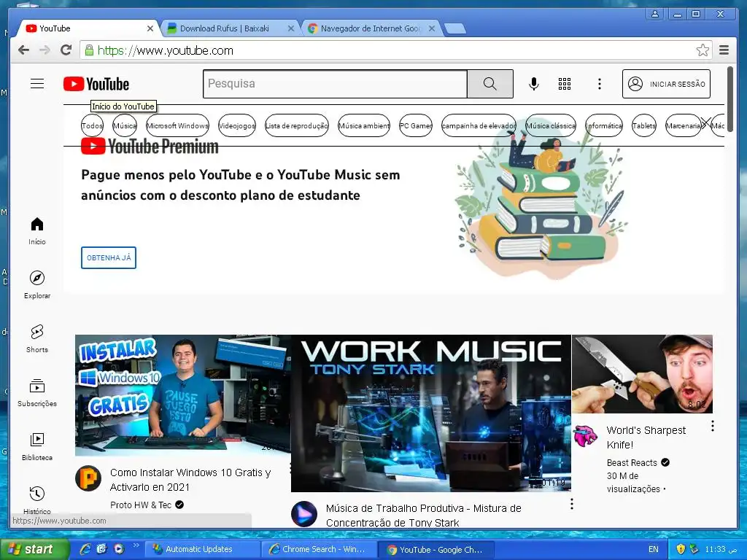Click the Chrome user profile icon
The height and width of the screenshot is (560, 747).
(655, 15)
